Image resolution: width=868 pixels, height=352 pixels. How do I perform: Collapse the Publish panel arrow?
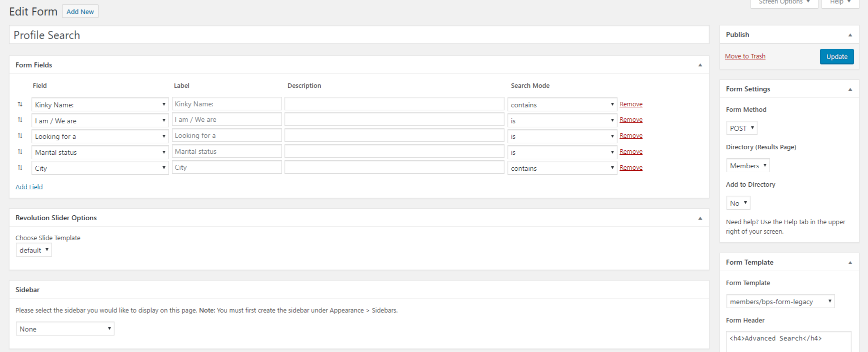coord(850,35)
